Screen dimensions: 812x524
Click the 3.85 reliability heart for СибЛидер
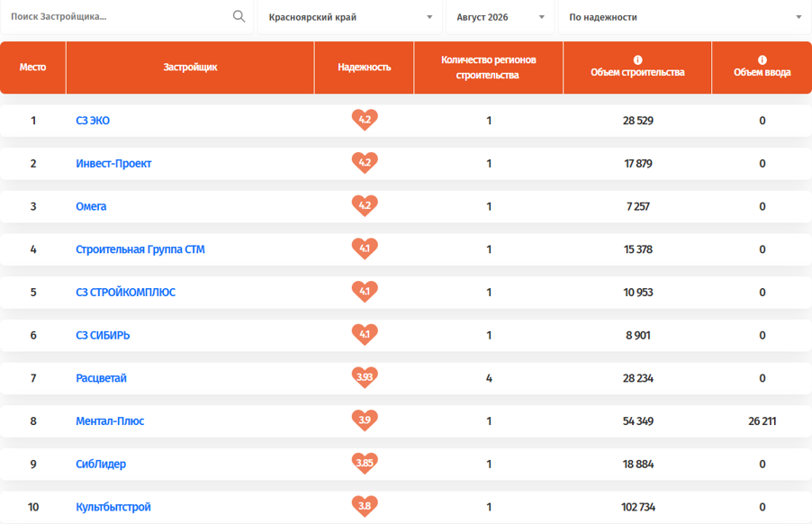(365, 464)
